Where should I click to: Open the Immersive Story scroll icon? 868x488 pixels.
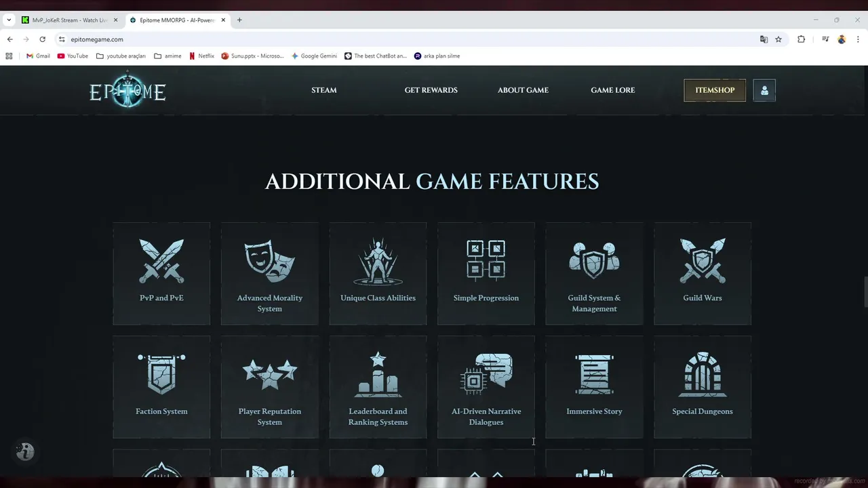(x=594, y=374)
